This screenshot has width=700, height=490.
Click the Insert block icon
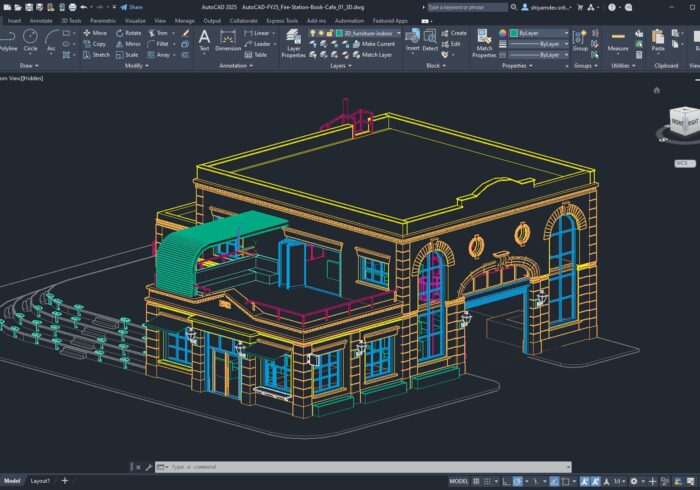[x=412, y=40]
